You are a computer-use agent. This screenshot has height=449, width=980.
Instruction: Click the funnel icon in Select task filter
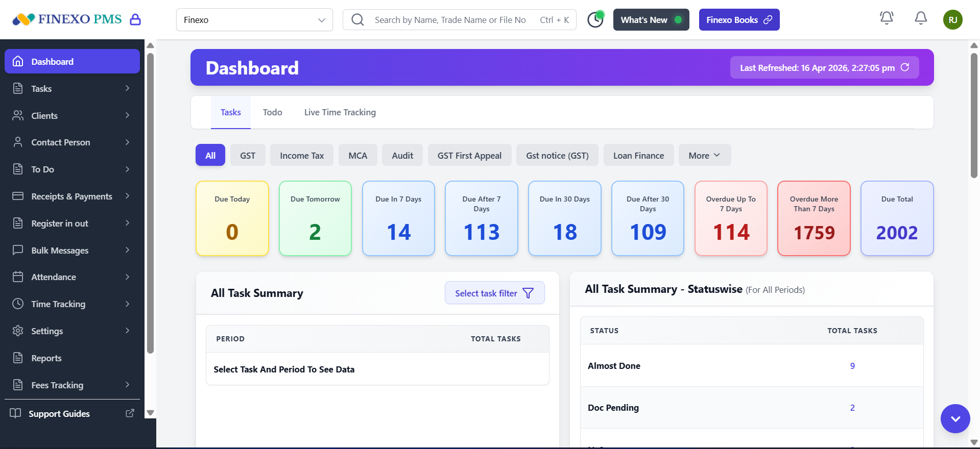click(528, 293)
